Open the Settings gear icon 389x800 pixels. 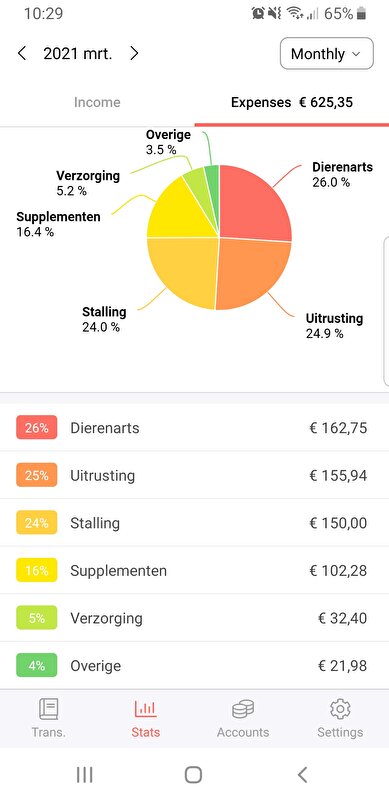[x=340, y=709]
